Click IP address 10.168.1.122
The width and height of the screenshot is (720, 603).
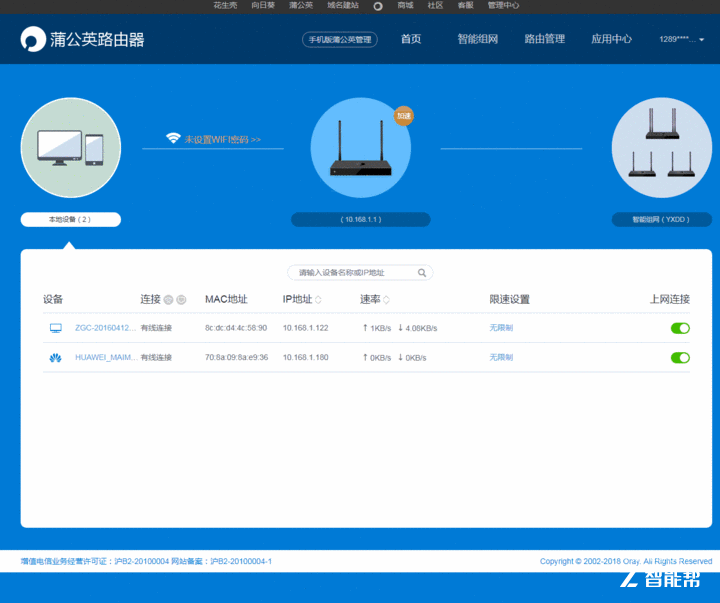point(305,328)
